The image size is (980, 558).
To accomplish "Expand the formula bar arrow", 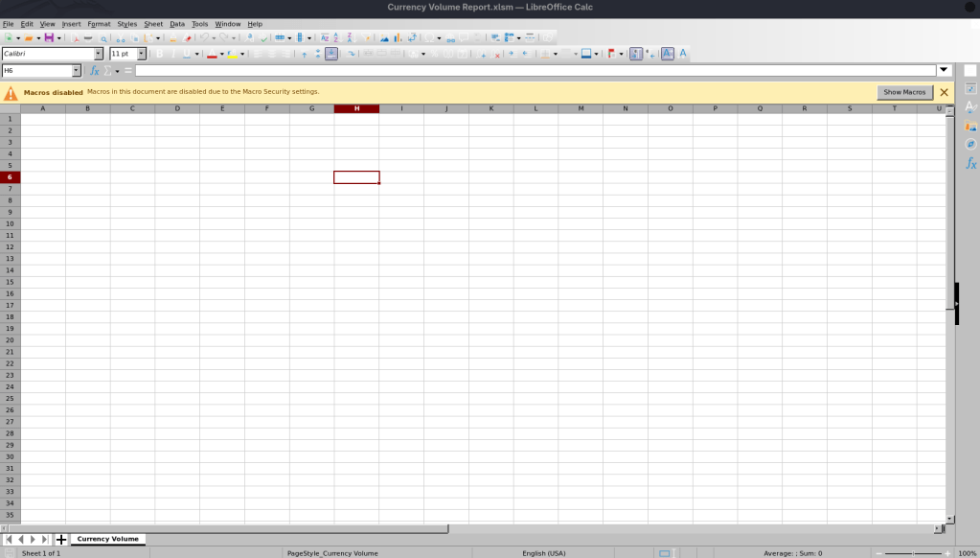I will tap(944, 70).
